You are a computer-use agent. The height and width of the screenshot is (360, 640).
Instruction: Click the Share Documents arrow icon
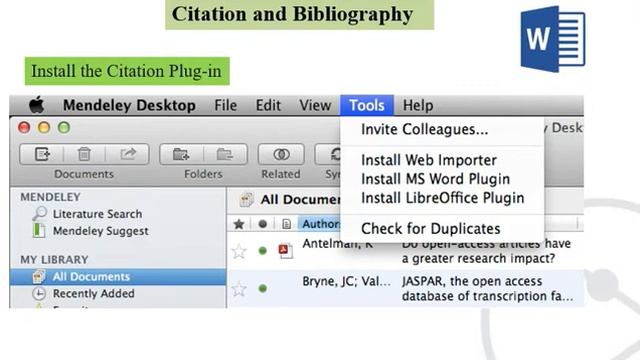[x=128, y=154]
